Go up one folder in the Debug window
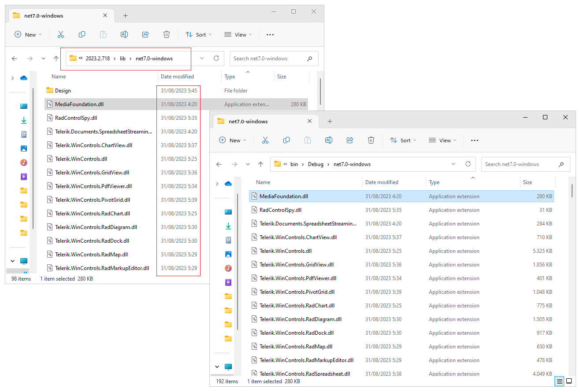Image resolution: width=580 pixels, height=392 pixels. pos(260,164)
